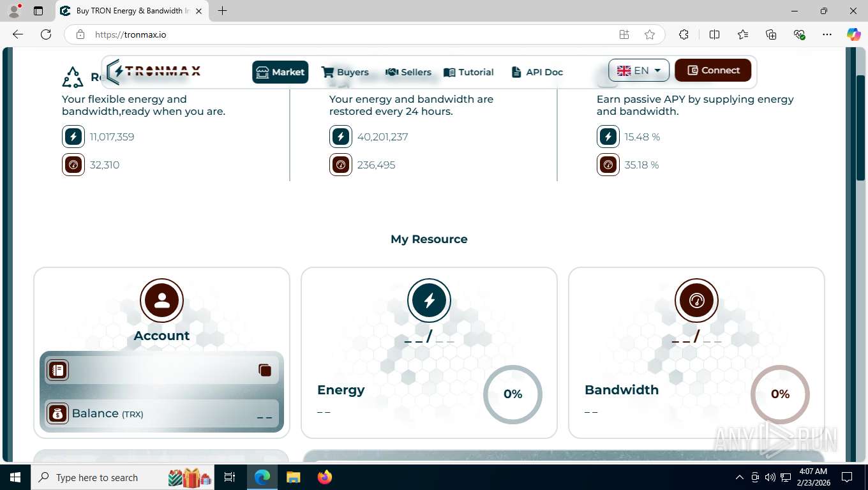Open browser Settings and more menu
The image size is (868, 490).
tap(827, 34)
